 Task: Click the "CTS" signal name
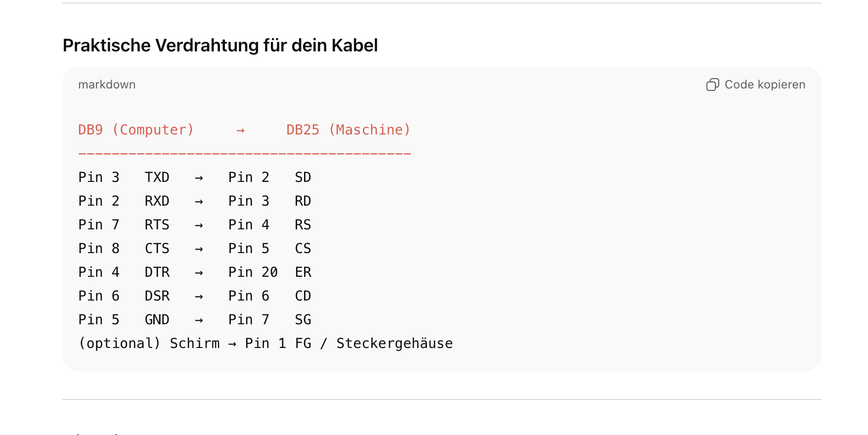click(157, 249)
